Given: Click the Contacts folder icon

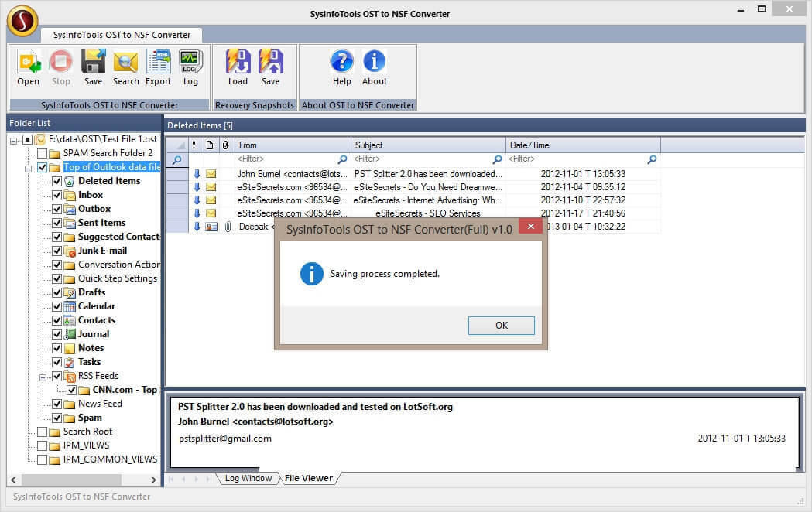Looking at the screenshot, I should pyautogui.click(x=70, y=321).
